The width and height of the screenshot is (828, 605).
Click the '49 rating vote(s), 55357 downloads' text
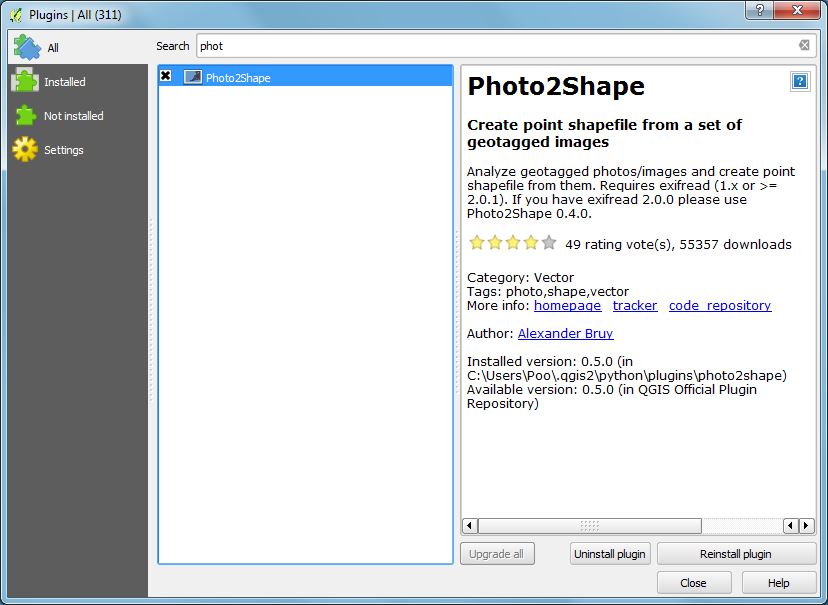coord(679,244)
